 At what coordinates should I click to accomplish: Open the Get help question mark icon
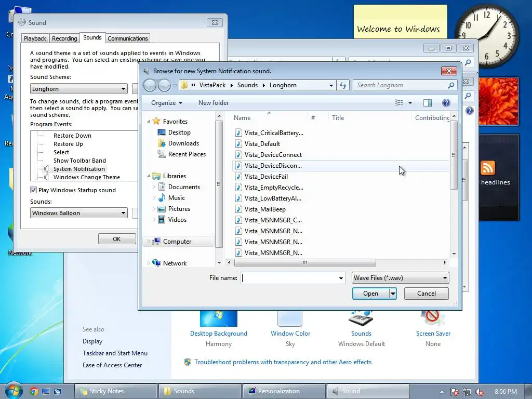point(446,103)
